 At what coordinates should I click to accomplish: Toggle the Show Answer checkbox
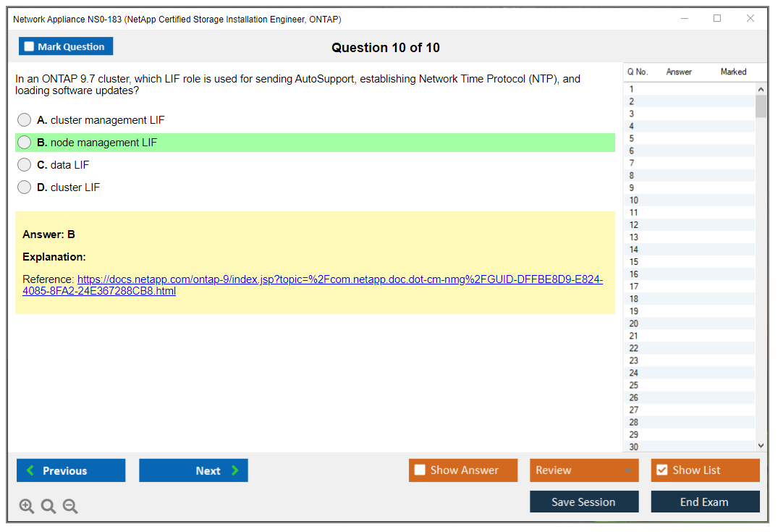420,470
